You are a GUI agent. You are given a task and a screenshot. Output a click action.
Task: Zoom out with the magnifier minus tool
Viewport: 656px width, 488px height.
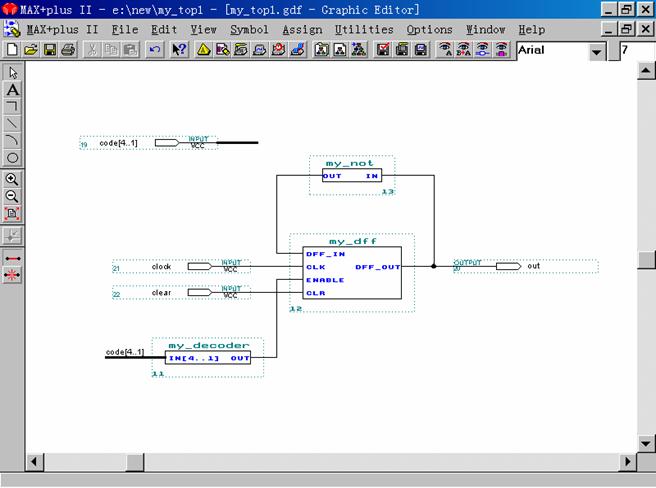[12, 196]
